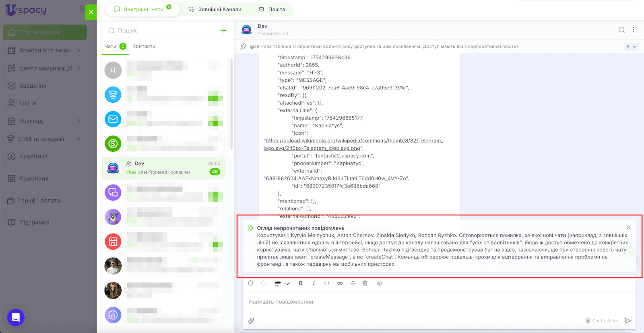Close the chat panel with the green X button
The image size is (644, 333).
pos(91,12)
